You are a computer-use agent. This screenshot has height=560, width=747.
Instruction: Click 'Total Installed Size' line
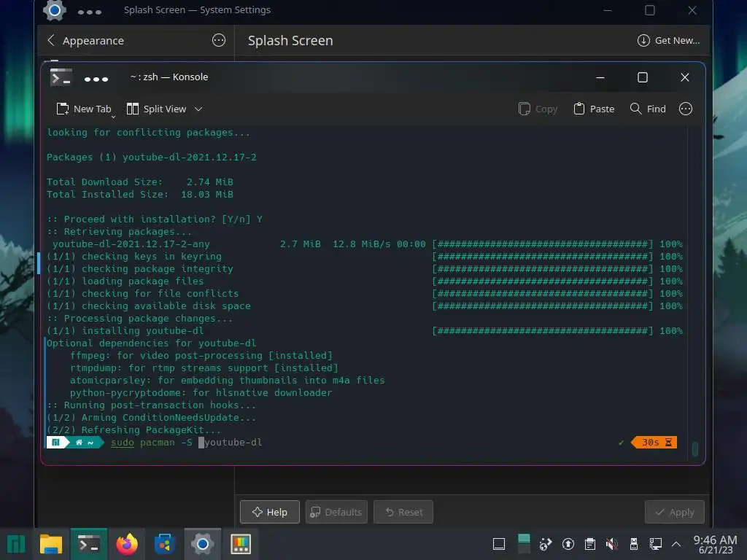pos(140,194)
